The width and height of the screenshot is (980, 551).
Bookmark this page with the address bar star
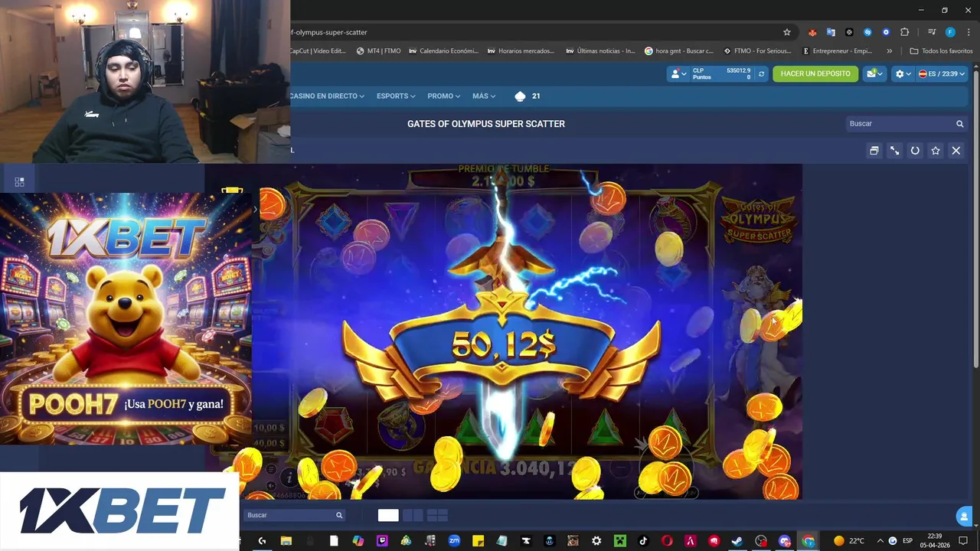pos(786,32)
